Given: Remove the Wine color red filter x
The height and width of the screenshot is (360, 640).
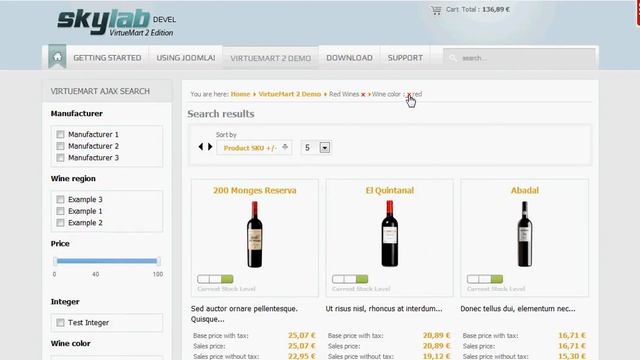Looking at the screenshot, I should pos(409,94).
